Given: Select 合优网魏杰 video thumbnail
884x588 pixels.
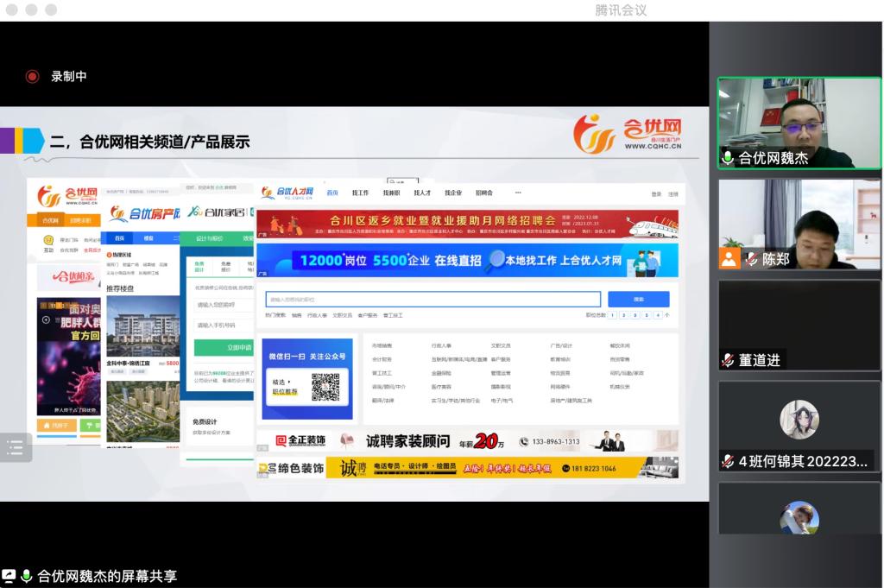Looking at the screenshot, I should [x=799, y=123].
